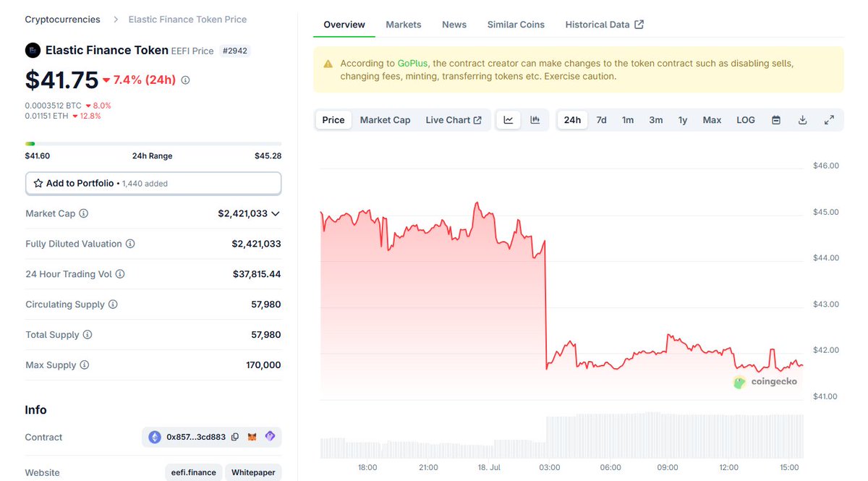Click the 24h range progress bar

pos(153,143)
